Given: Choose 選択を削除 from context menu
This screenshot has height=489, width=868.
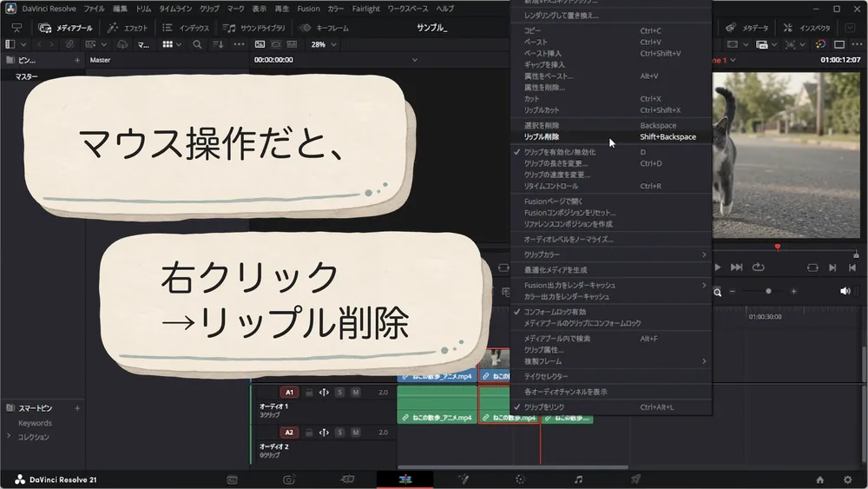Looking at the screenshot, I should [x=610, y=125].
